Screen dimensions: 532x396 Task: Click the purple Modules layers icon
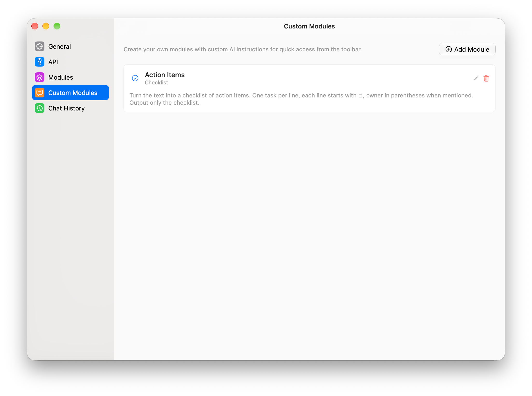[x=40, y=77]
